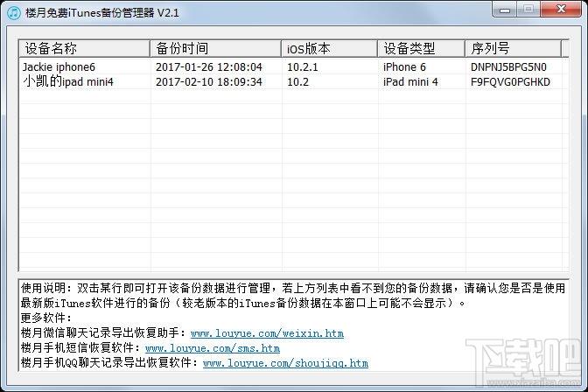
Task: Click the disabled maximize window button
Action: [x=528, y=10]
